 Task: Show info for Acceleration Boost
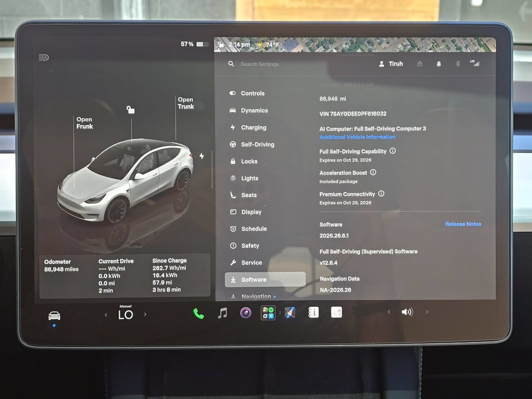(373, 173)
